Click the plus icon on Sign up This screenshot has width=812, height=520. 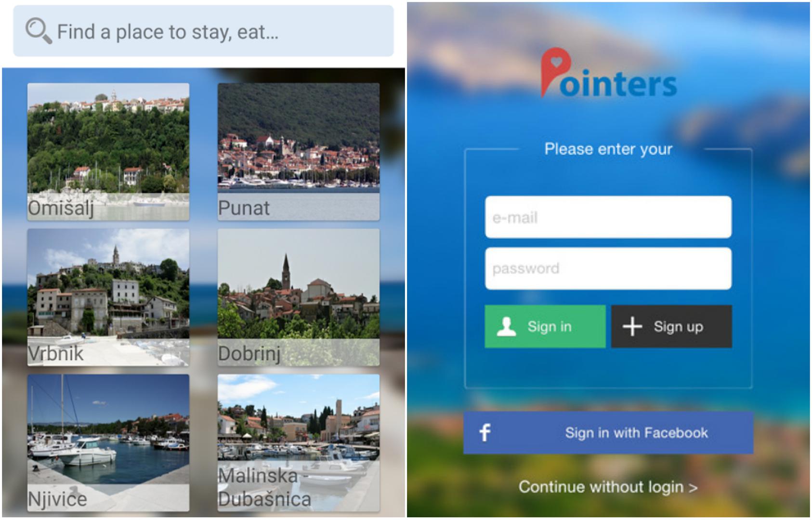click(632, 326)
